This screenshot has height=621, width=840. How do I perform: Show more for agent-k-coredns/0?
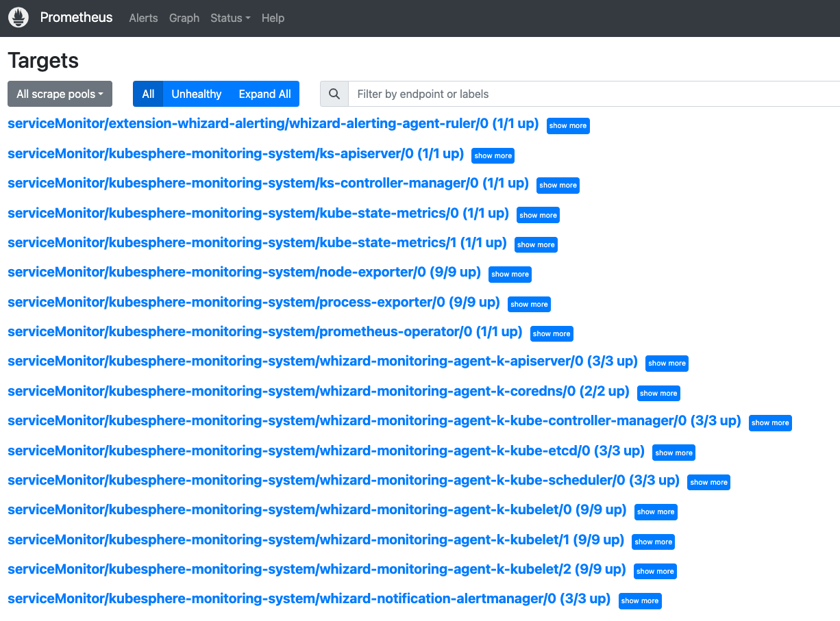[658, 393]
